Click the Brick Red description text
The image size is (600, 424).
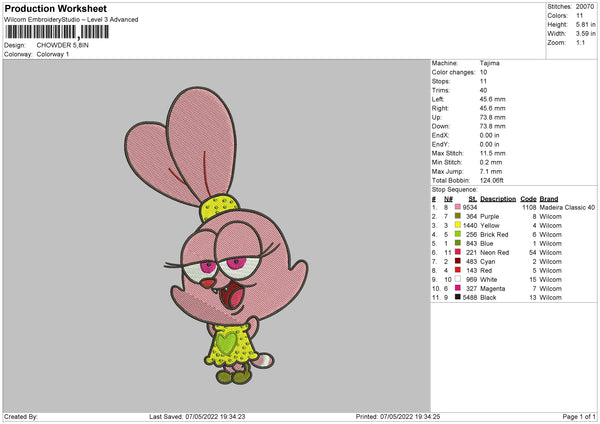(494, 235)
